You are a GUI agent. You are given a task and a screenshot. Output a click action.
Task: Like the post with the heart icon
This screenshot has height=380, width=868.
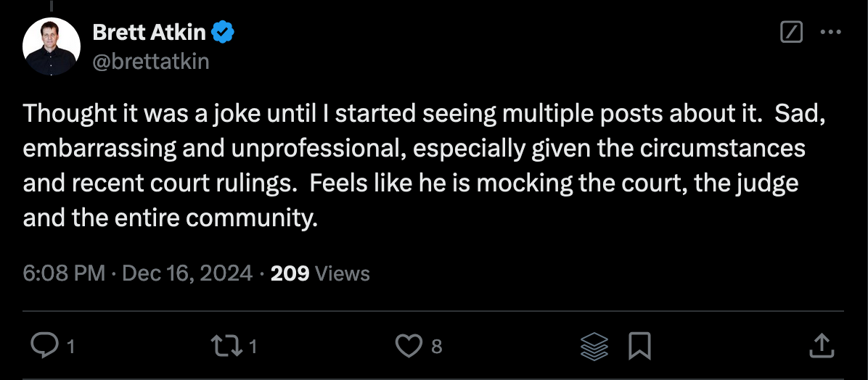409,346
